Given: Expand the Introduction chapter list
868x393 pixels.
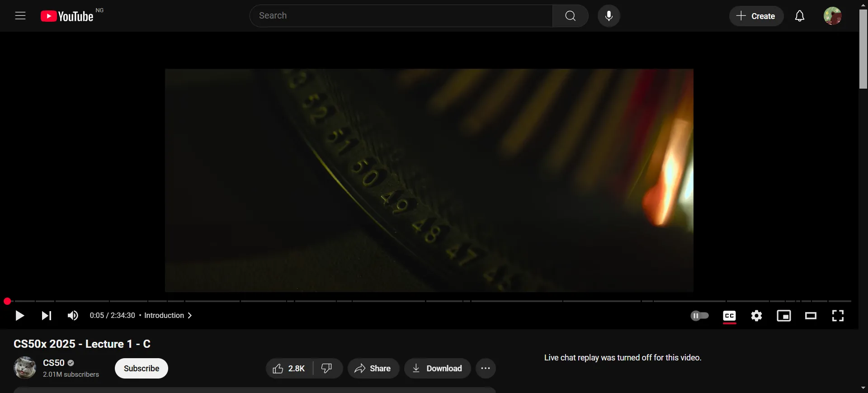Looking at the screenshot, I should (x=168, y=316).
